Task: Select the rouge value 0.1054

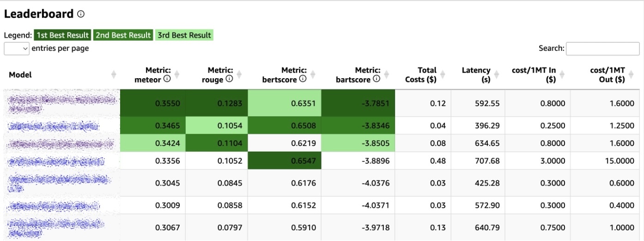Action: pos(230,126)
